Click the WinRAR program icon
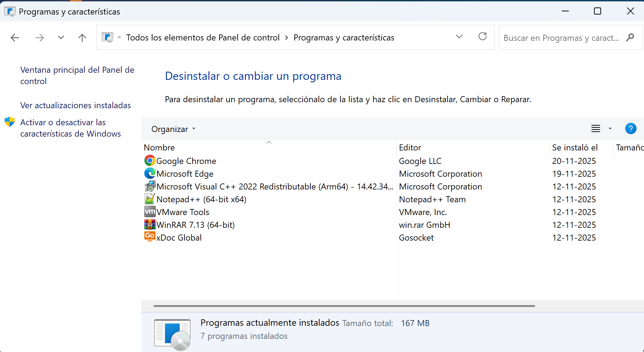The height and width of the screenshot is (352, 644). 150,225
